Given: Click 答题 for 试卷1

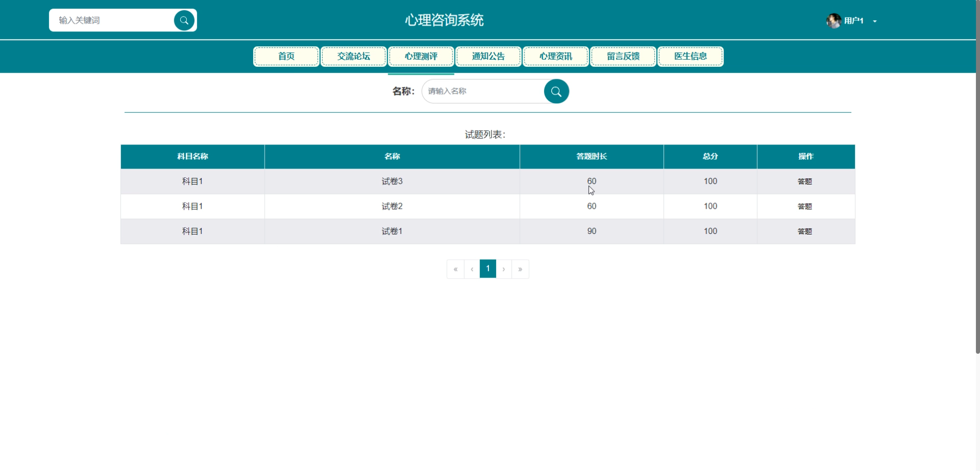Looking at the screenshot, I should 805,231.
